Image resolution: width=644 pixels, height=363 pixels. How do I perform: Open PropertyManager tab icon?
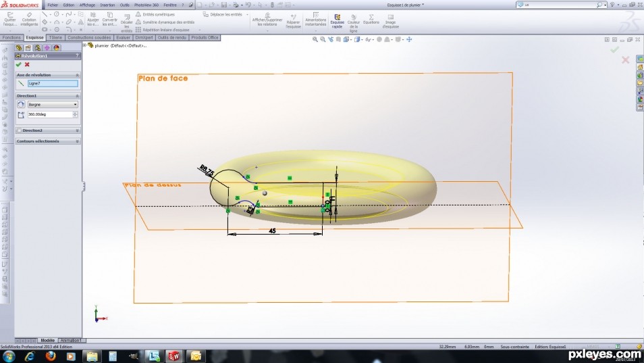point(28,48)
